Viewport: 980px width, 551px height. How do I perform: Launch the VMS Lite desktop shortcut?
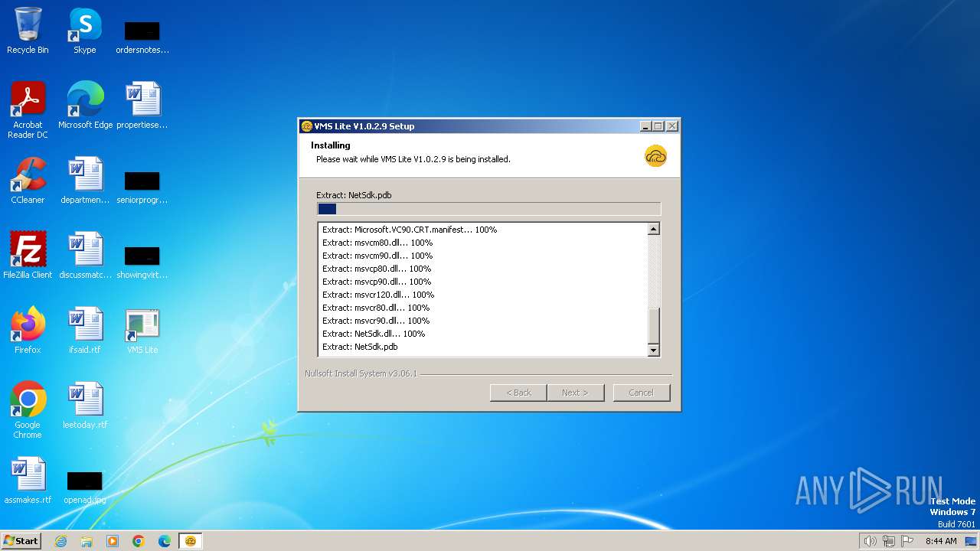[142, 330]
